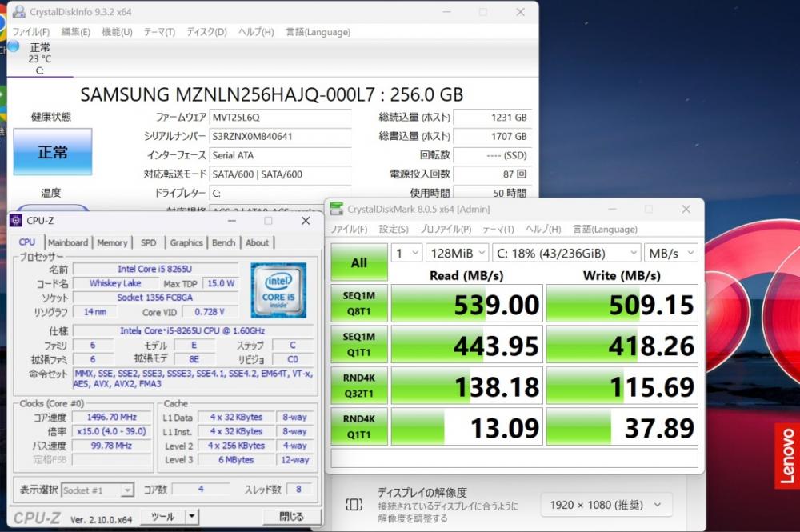The height and width of the screenshot is (532, 800).
Task: Click the CPU-Z version text Ver. 2.10.0.x64
Action: [101, 519]
